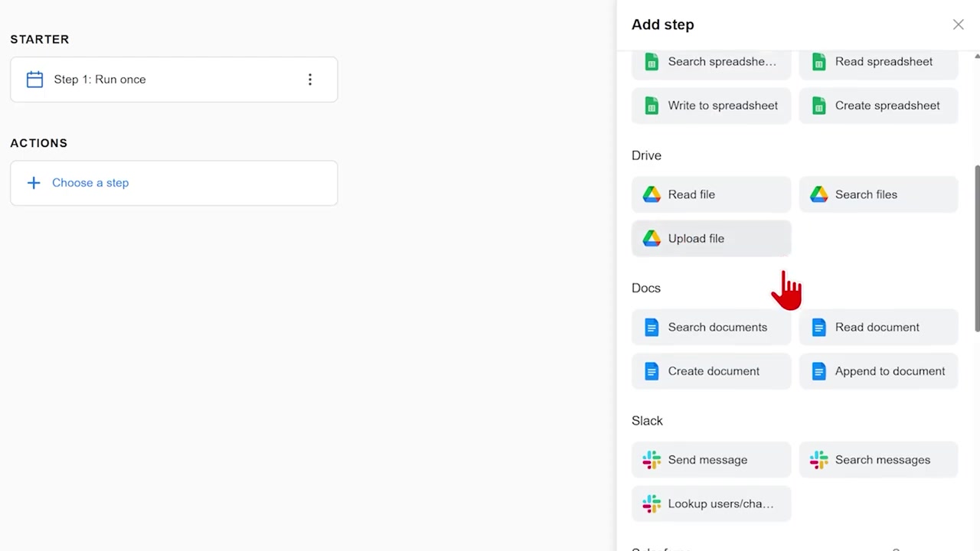Open Step 1: Run once card
This screenshot has height=551, width=980.
(174, 80)
